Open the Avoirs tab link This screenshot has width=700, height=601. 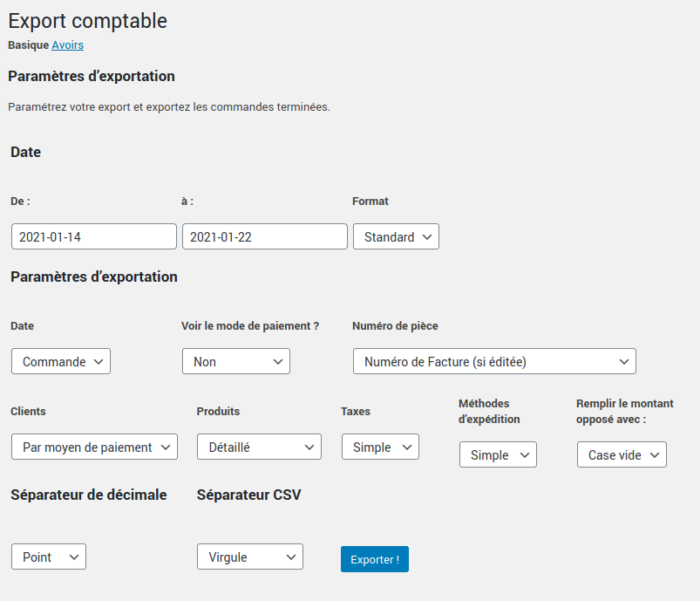pos(67,44)
